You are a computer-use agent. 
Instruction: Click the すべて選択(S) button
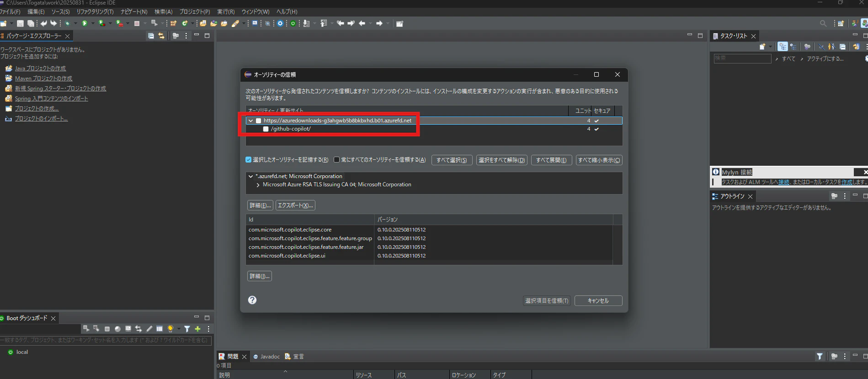coord(452,160)
